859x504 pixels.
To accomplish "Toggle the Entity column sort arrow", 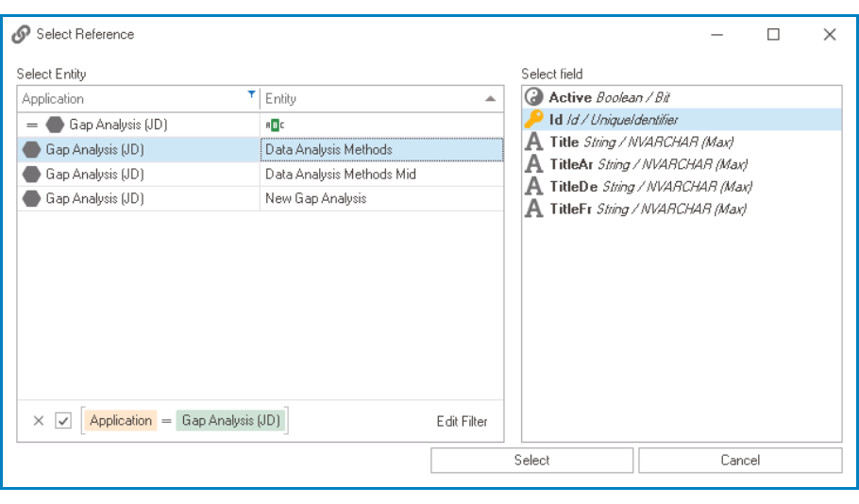I will [490, 98].
